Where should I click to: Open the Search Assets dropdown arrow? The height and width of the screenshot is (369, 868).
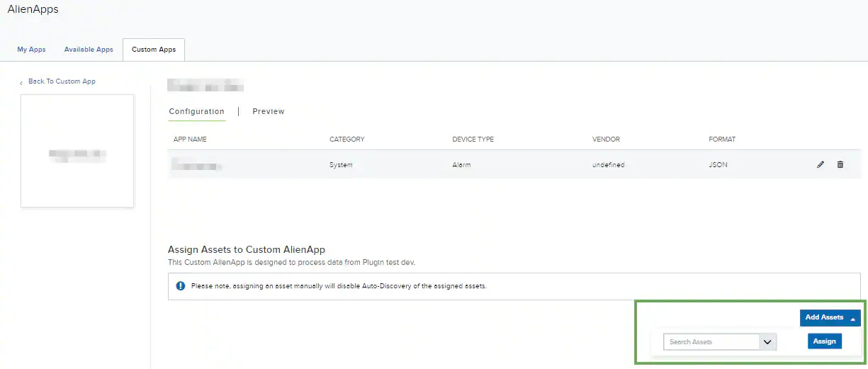click(767, 342)
